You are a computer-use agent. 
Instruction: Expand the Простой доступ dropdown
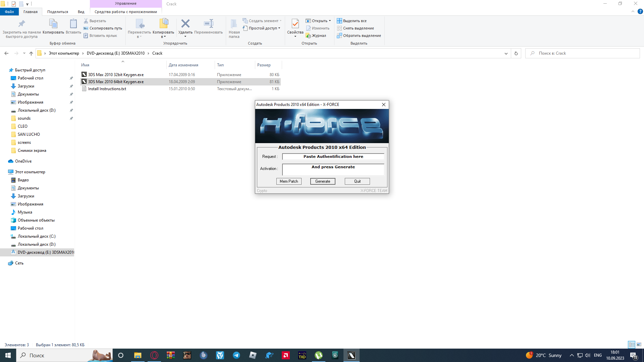[x=279, y=28]
